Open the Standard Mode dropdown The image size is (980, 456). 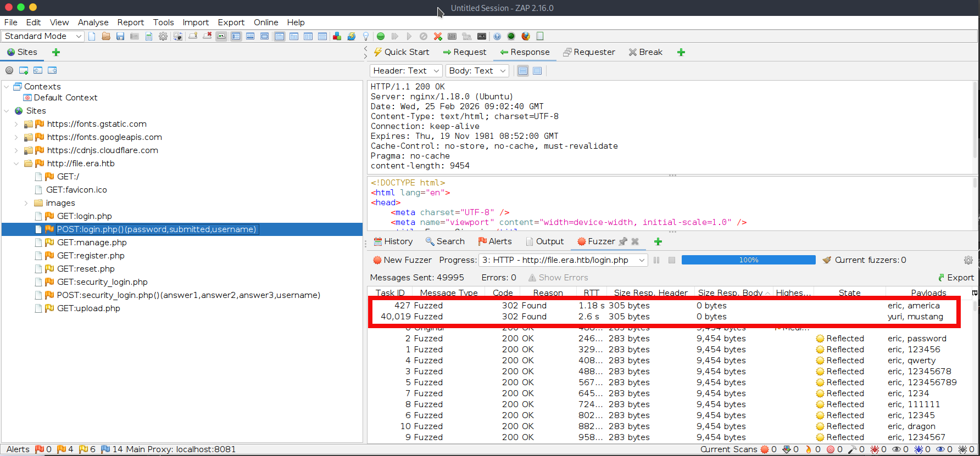pos(43,36)
